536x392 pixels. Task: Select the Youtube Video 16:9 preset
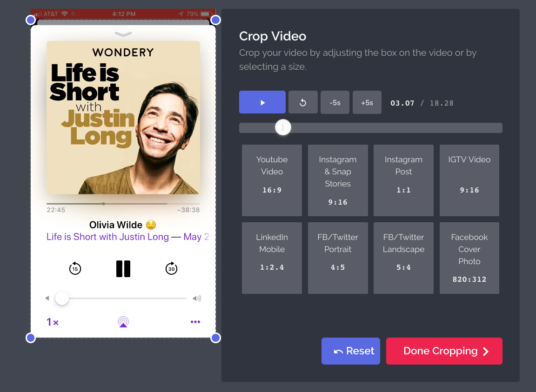point(272,180)
